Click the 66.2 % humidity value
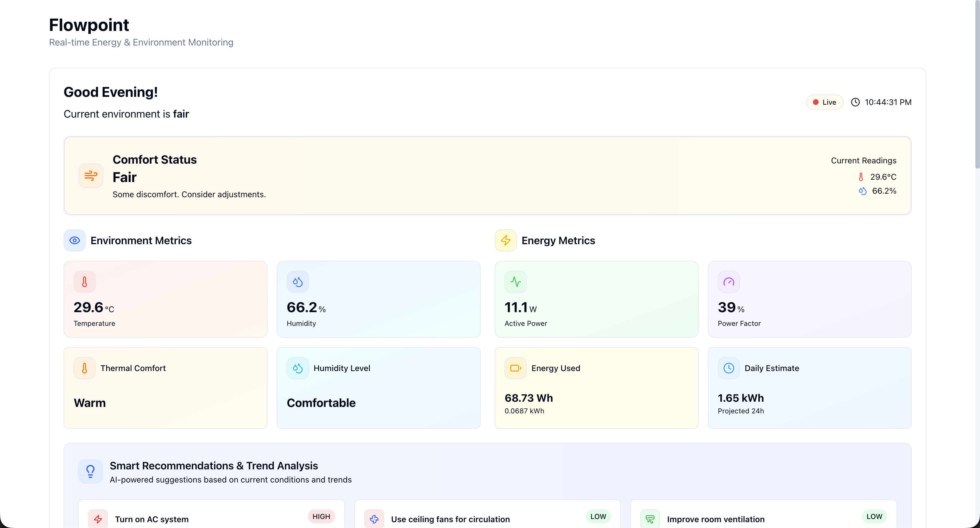Viewport: 980px width, 528px height. (306, 307)
